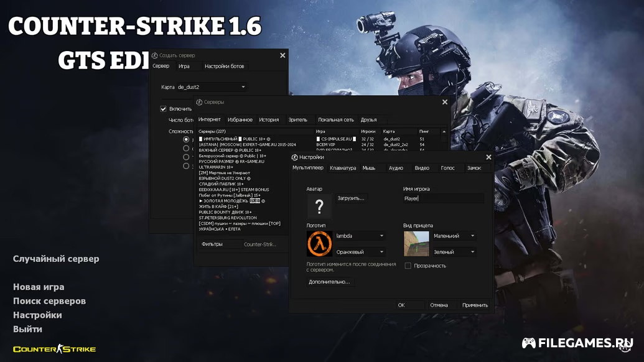Click into the Имя игрока name field
Screen dimensions: 644x362
point(443,198)
